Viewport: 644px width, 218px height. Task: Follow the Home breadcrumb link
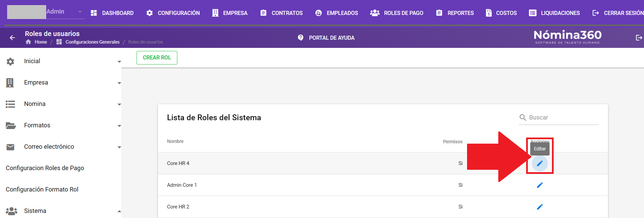coord(41,42)
